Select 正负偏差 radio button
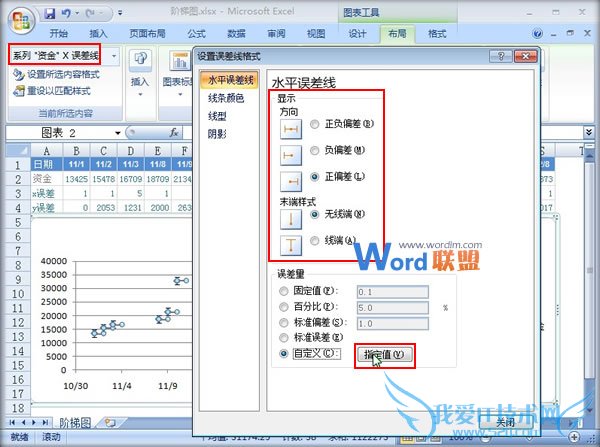The image size is (600, 447). click(x=315, y=124)
